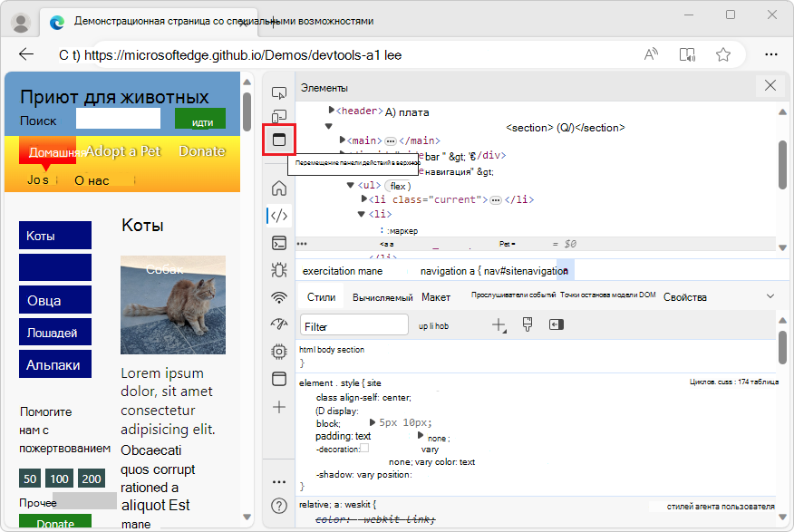Add page to favorites star
Screen dimensions: 794x532
[723, 54]
